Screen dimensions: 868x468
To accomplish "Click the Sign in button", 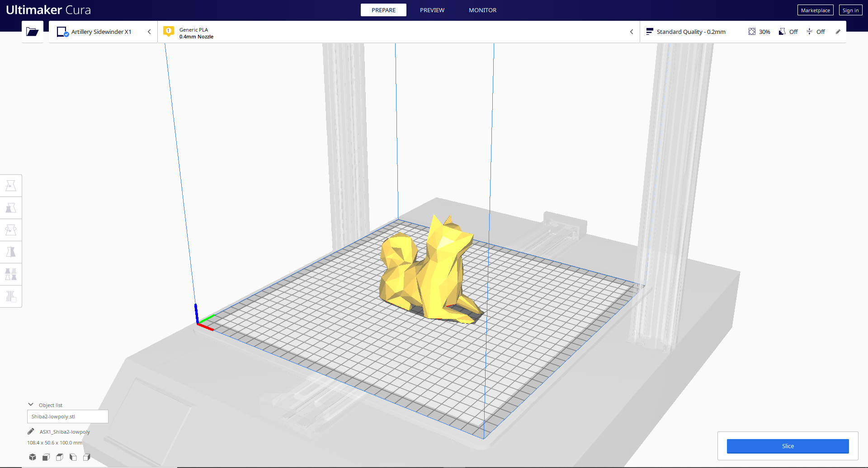I will (x=850, y=10).
